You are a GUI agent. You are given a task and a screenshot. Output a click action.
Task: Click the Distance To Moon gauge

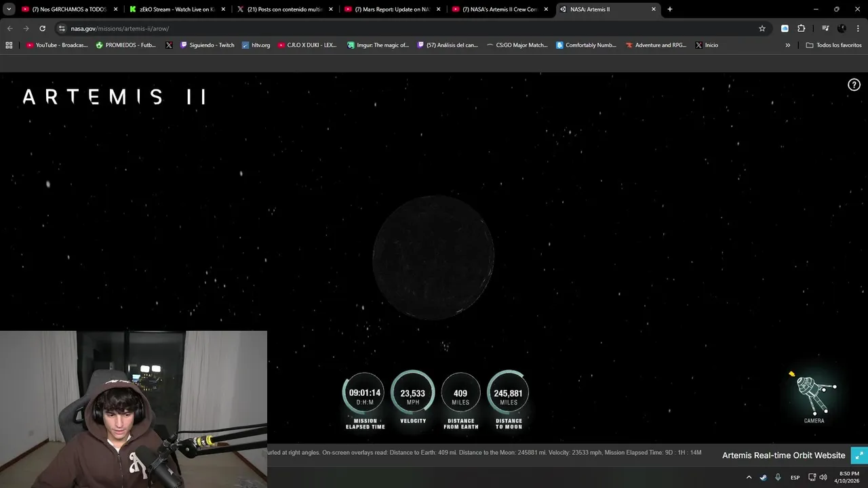click(x=509, y=400)
